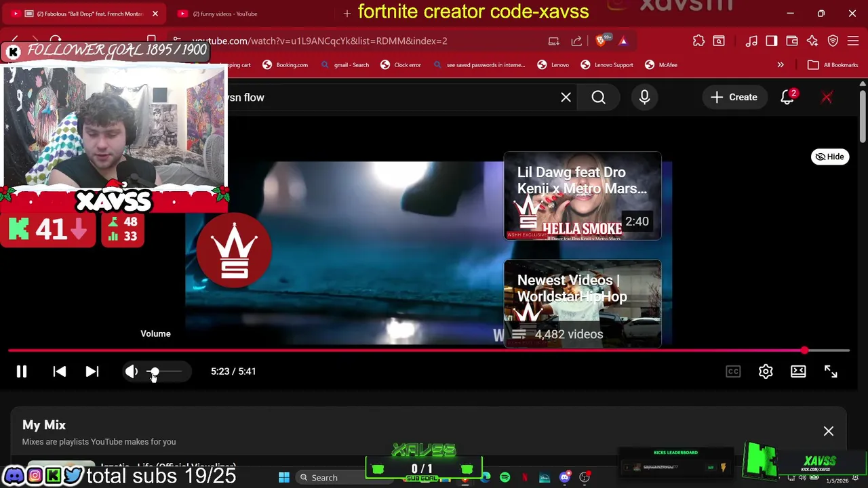Click the WorldStar channel logo watermark
868x488 pixels.
pyautogui.click(x=234, y=251)
